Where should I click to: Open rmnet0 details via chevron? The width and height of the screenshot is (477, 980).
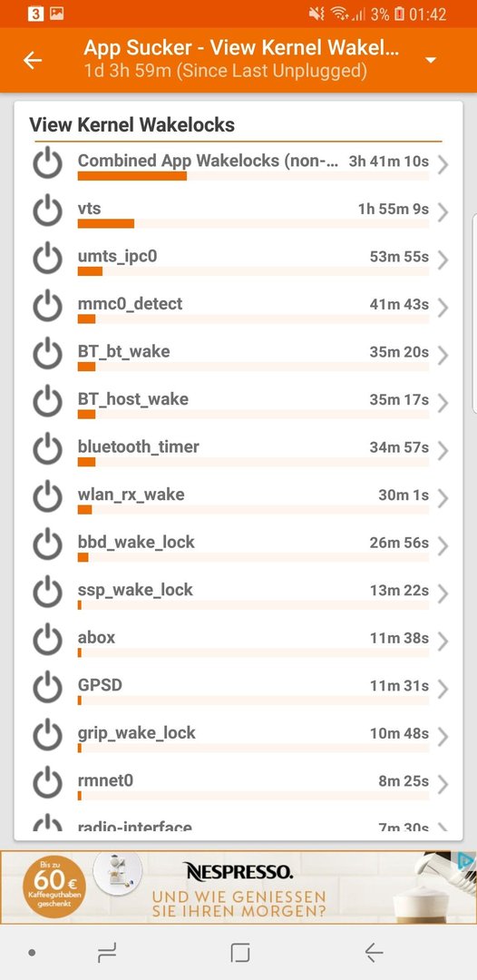click(x=443, y=784)
